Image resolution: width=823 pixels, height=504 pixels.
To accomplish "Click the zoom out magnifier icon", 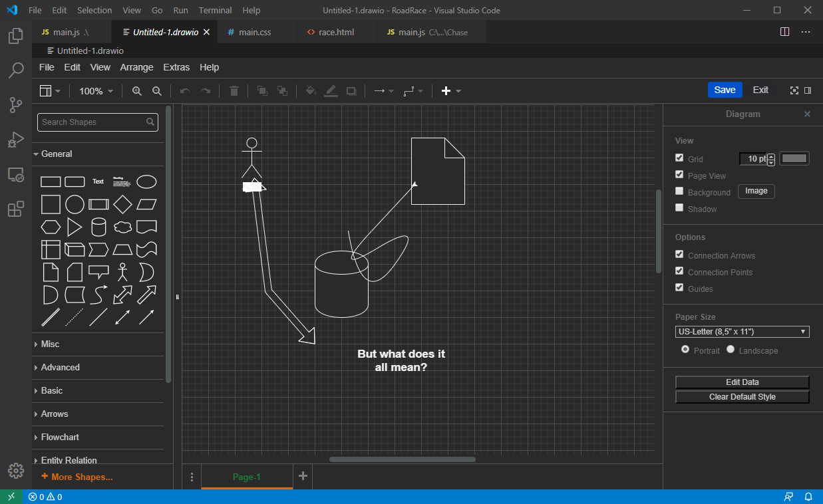I will pyautogui.click(x=157, y=91).
